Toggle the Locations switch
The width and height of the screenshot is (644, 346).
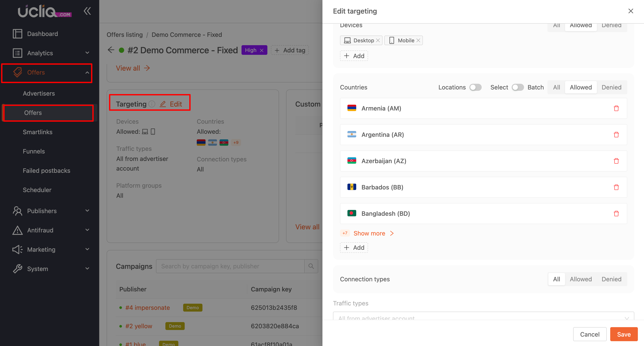click(475, 87)
